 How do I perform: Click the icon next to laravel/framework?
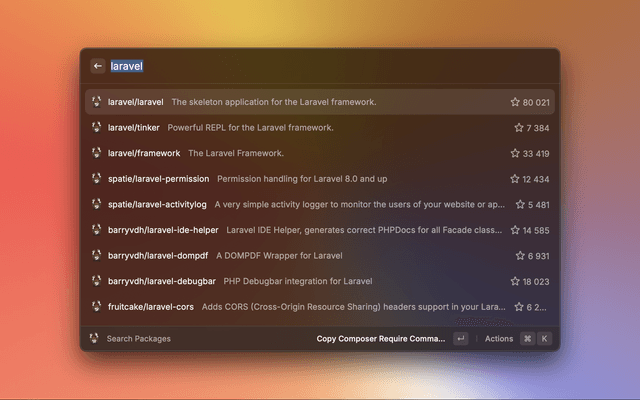pos(97,153)
